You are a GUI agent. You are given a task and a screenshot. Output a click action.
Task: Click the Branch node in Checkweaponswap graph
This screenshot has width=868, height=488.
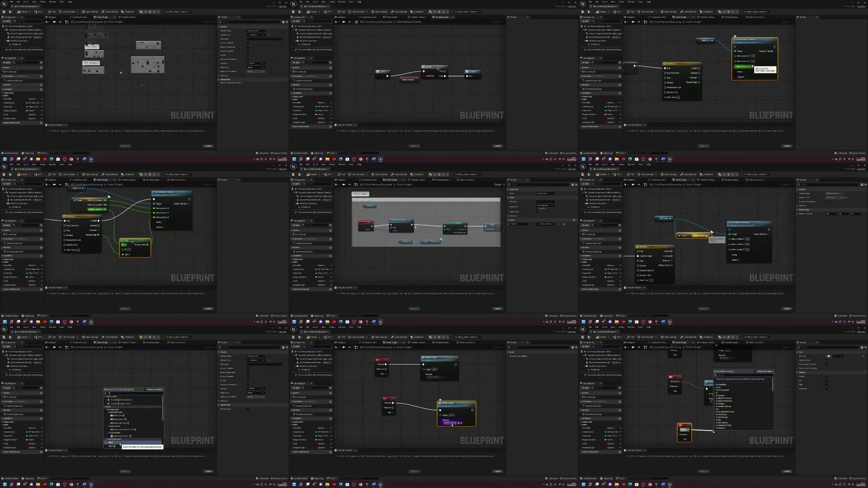pos(434,71)
